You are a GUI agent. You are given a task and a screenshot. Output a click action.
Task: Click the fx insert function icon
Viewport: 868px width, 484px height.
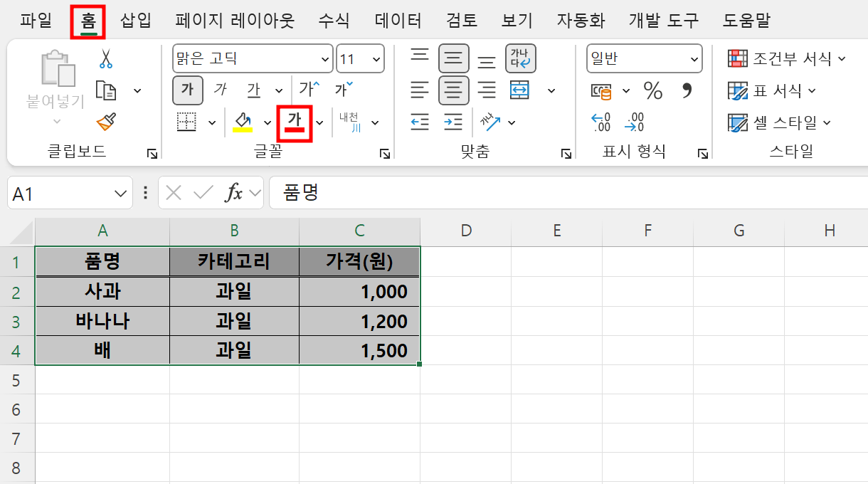click(234, 193)
